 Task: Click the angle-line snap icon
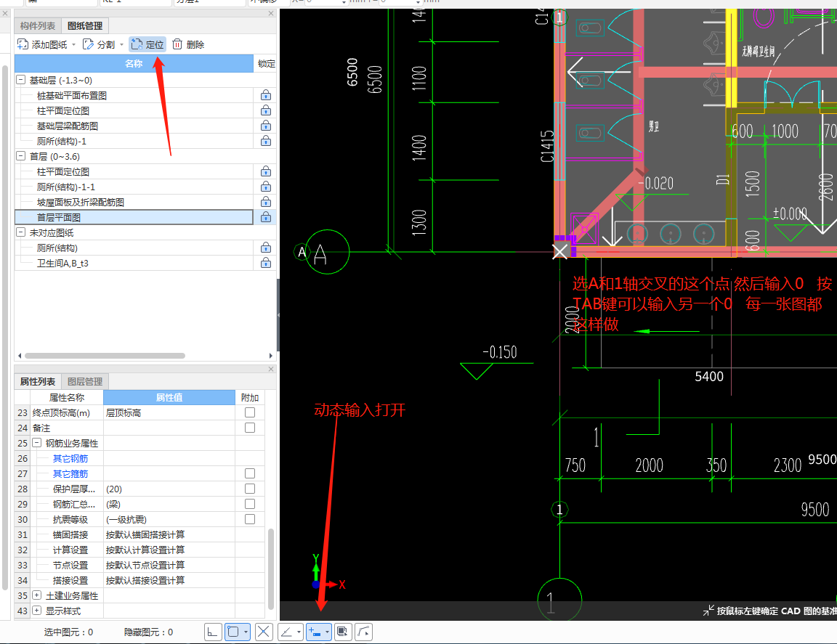(287, 632)
